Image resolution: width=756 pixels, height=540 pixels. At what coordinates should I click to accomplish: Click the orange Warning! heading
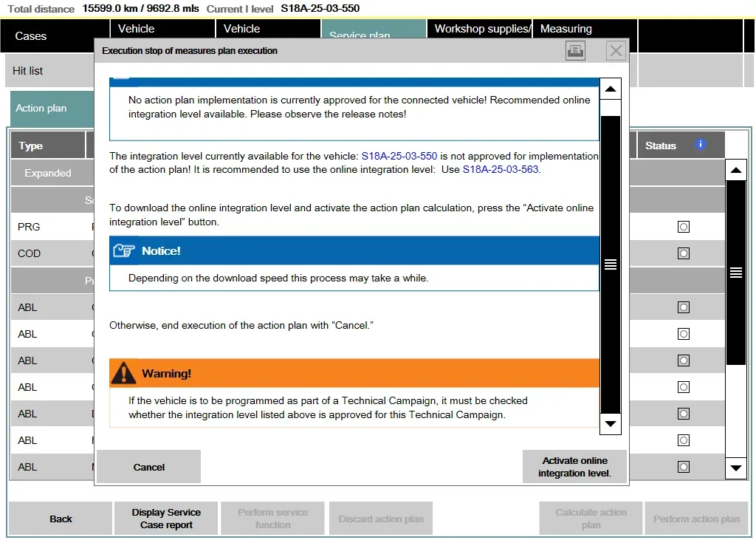tap(166, 374)
